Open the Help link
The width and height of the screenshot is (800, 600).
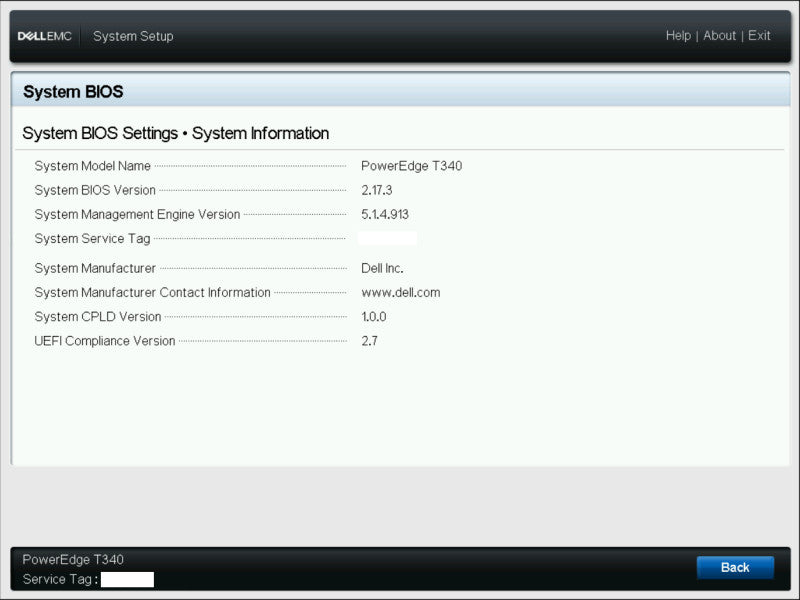pyautogui.click(x=678, y=36)
